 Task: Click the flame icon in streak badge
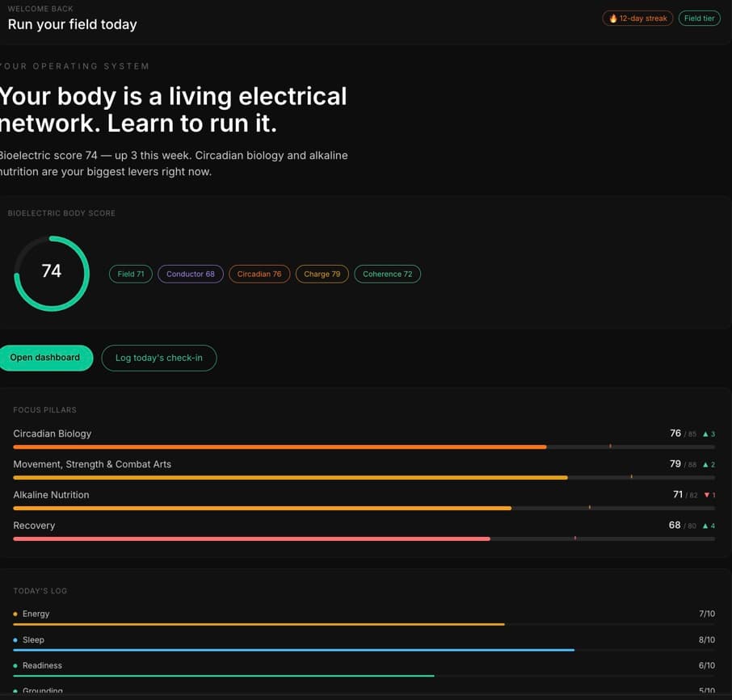[613, 19]
